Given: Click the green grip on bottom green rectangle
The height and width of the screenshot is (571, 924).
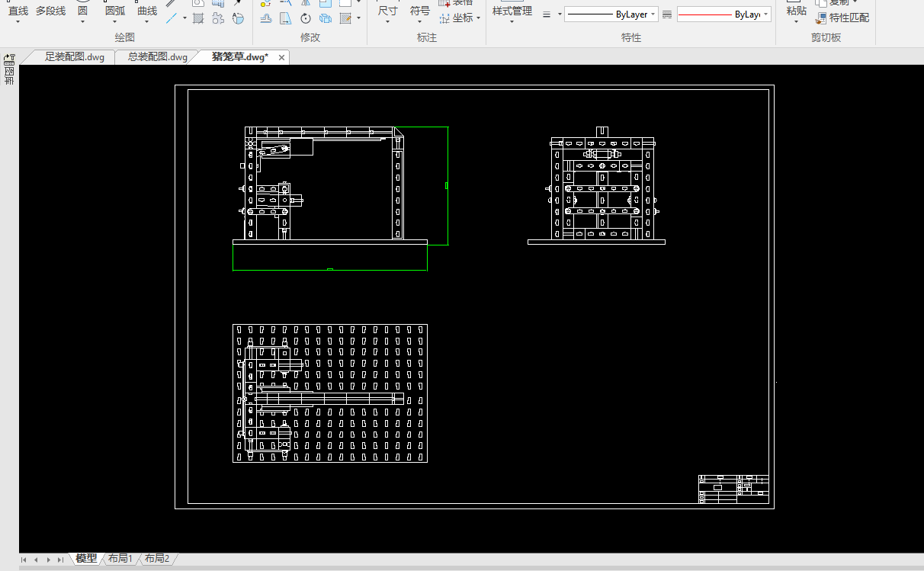Looking at the screenshot, I should (x=329, y=269).
